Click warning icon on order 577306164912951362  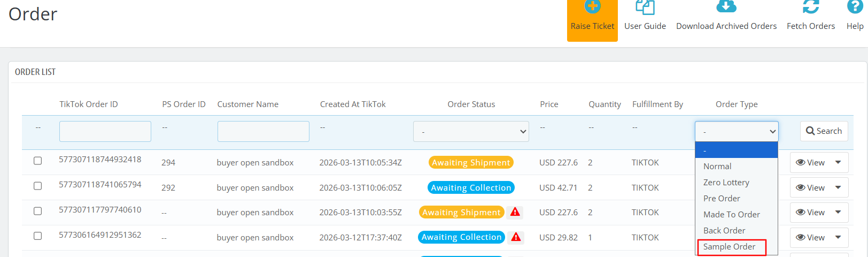(516, 237)
